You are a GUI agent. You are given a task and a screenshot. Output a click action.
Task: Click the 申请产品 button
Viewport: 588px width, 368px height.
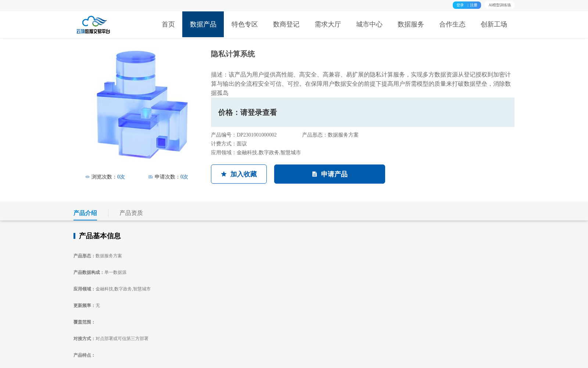[330, 174]
